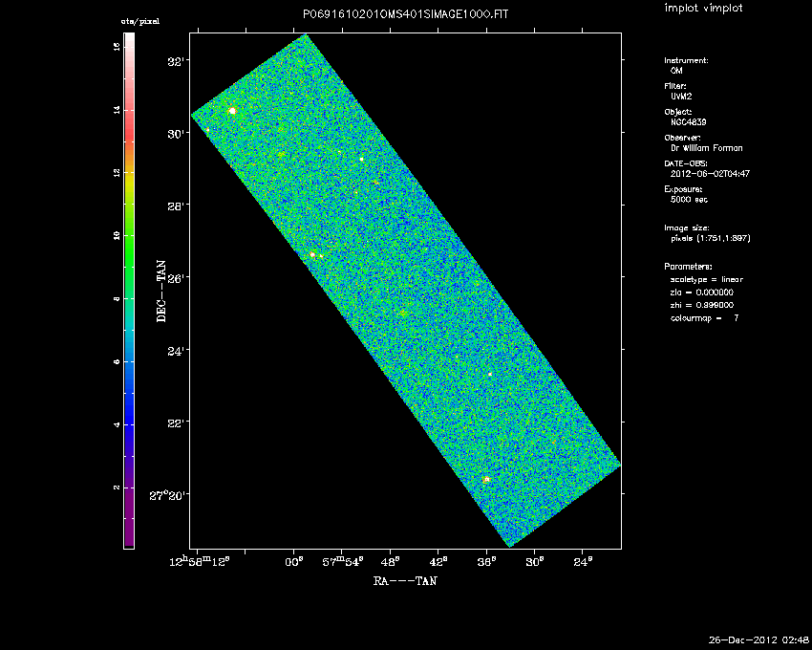
Task: Click the 'zhi = 0.999000' parameter
Action: tap(702, 305)
